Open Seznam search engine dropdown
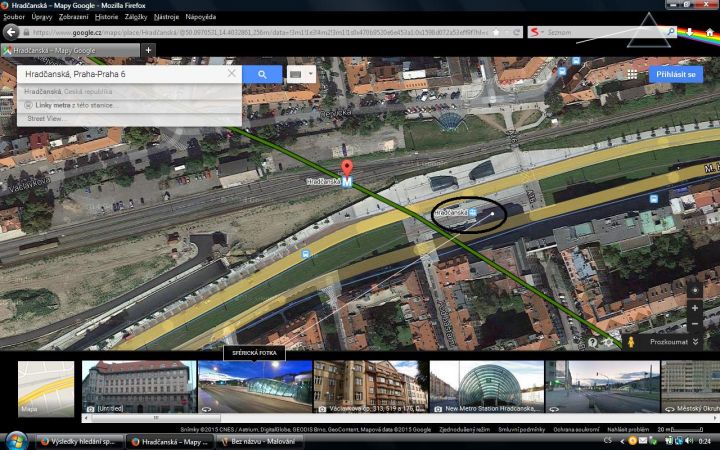The image size is (720, 450). (x=536, y=32)
